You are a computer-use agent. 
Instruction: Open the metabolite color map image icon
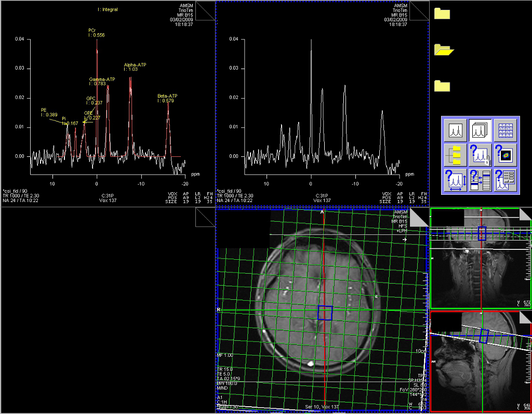pyautogui.click(x=505, y=155)
